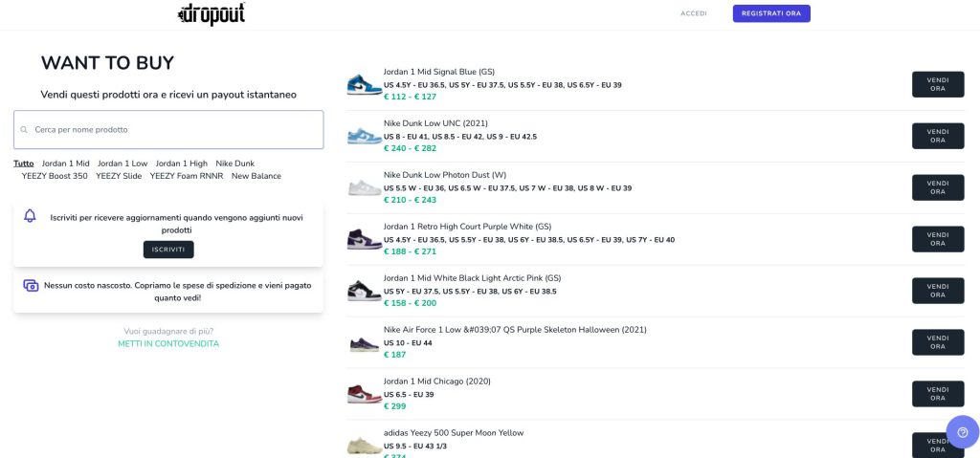
Task: Select the Tutto filter
Action: (x=24, y=164)
